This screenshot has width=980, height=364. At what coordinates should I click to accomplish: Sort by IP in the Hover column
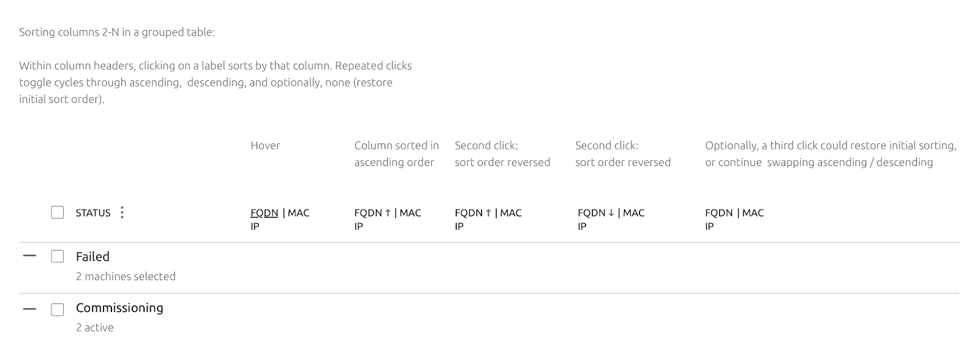tap(255, 226)
